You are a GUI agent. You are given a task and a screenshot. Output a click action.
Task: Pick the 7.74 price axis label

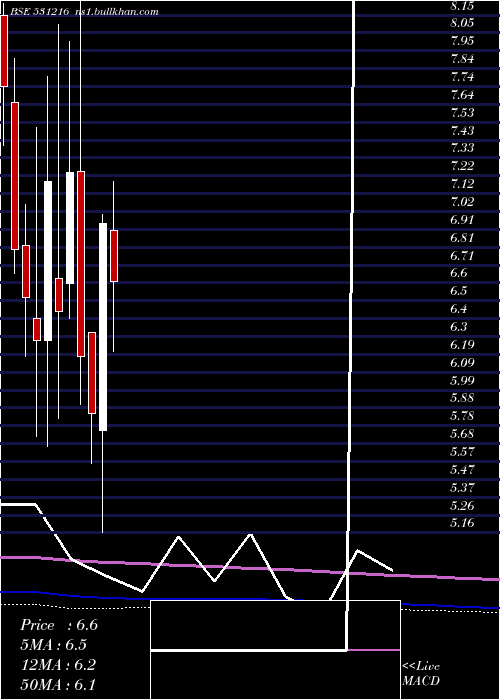coord(462,77)
